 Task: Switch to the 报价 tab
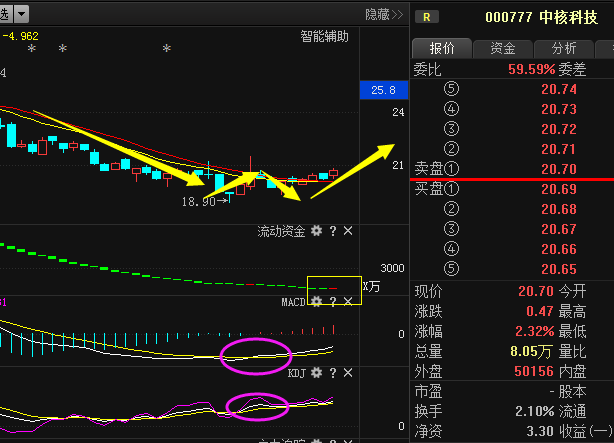tap(442, 49)
